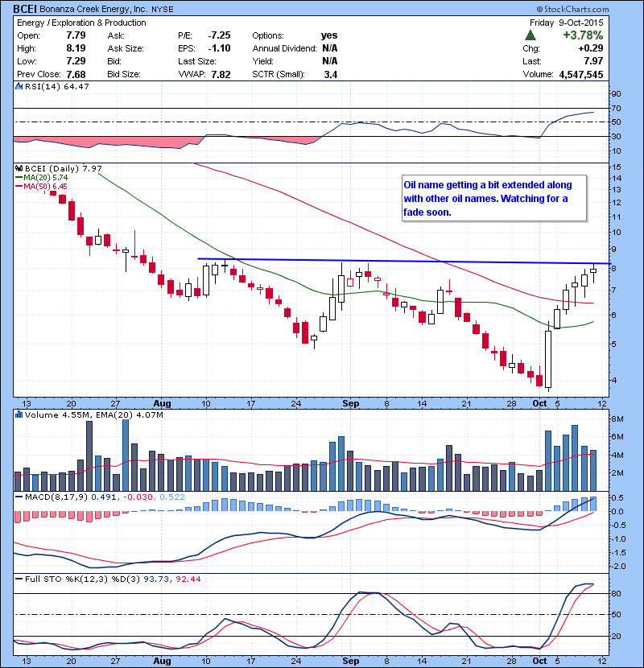Click the Bid Size label

[x=124, y=74]
